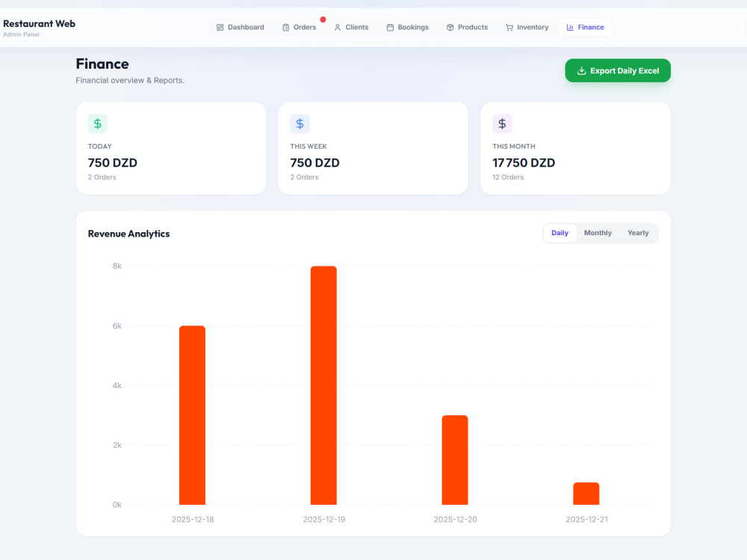This screenshot has height=560, width=747.
Task: Click the 2025-12-18 revenue bar
Action: (193, 415)
